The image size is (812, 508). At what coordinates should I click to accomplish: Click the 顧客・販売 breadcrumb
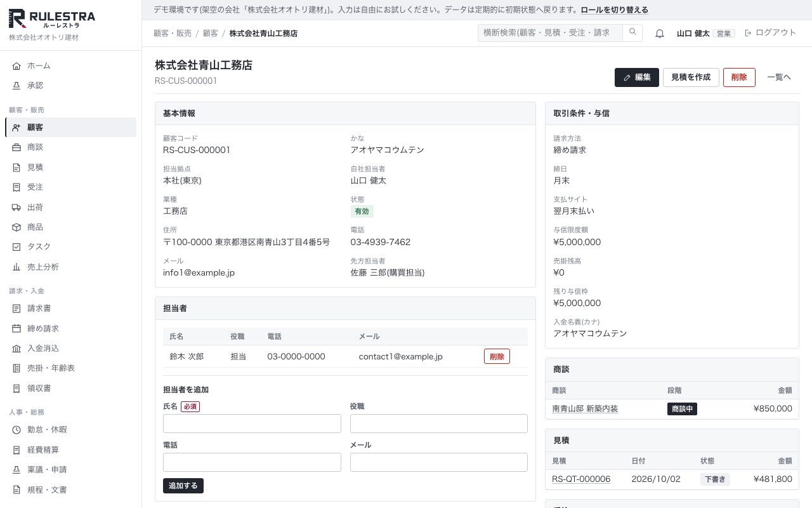(173, 33)
